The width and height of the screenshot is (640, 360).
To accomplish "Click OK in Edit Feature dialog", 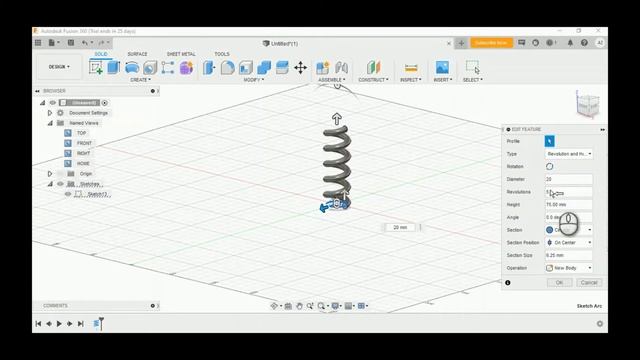I will point(559,282).
